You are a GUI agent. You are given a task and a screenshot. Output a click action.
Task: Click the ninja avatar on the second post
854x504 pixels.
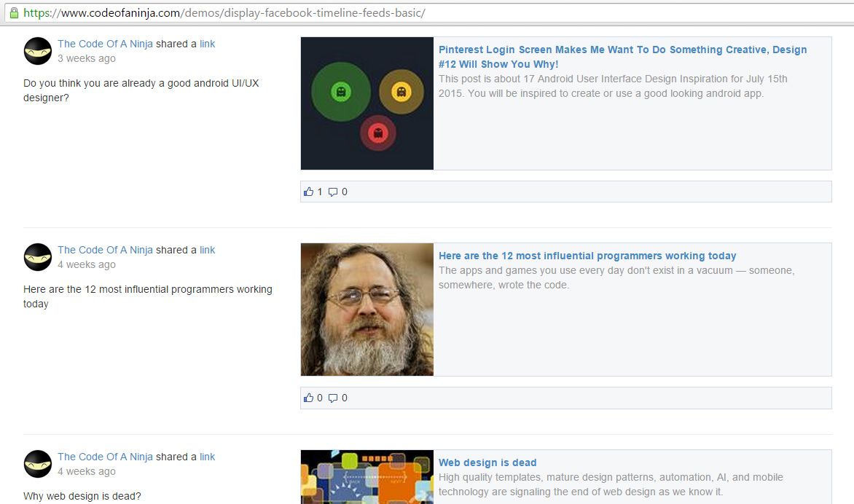coord(37,257)
